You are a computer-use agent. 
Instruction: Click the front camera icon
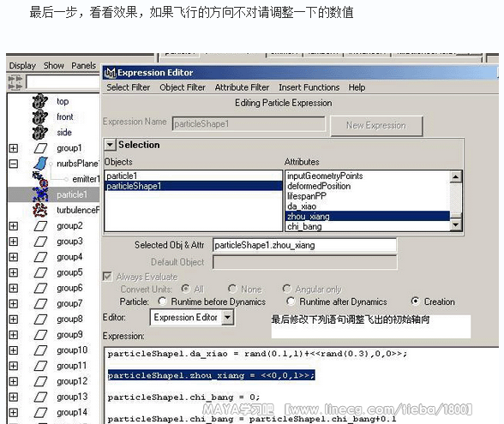click(39, 116)
